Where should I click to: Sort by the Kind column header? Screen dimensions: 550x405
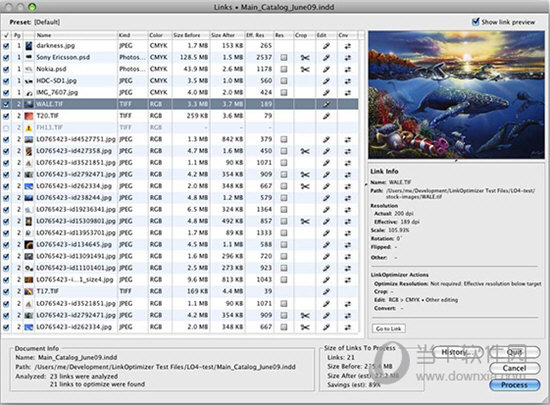[133, 35]
